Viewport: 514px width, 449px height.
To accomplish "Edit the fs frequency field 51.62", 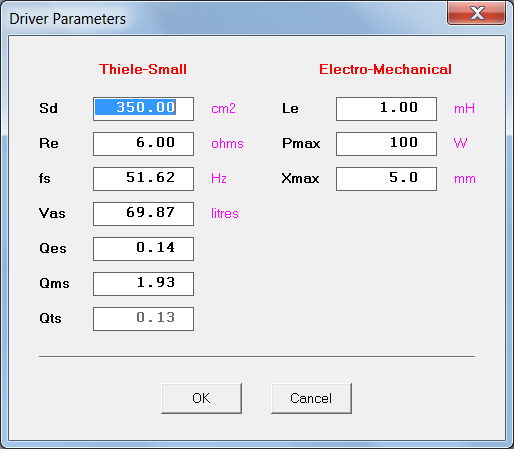I will coord(143,179).
